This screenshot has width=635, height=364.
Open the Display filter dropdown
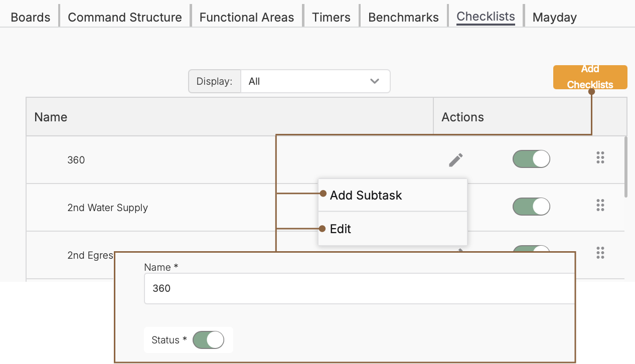(x=315, y=81)
